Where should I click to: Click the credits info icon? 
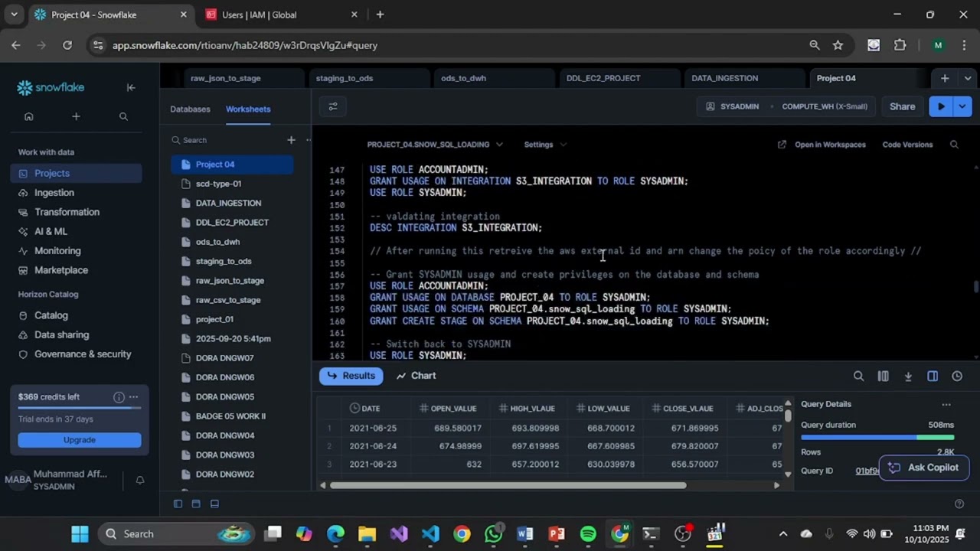click(119, 397)
